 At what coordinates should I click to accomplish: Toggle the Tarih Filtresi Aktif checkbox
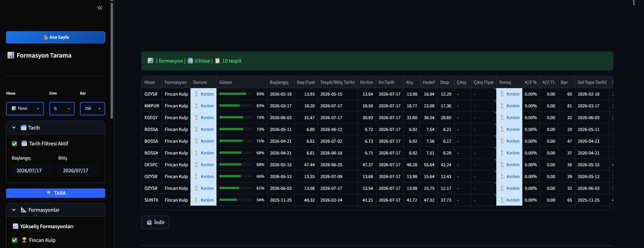[x=14, y=143]
